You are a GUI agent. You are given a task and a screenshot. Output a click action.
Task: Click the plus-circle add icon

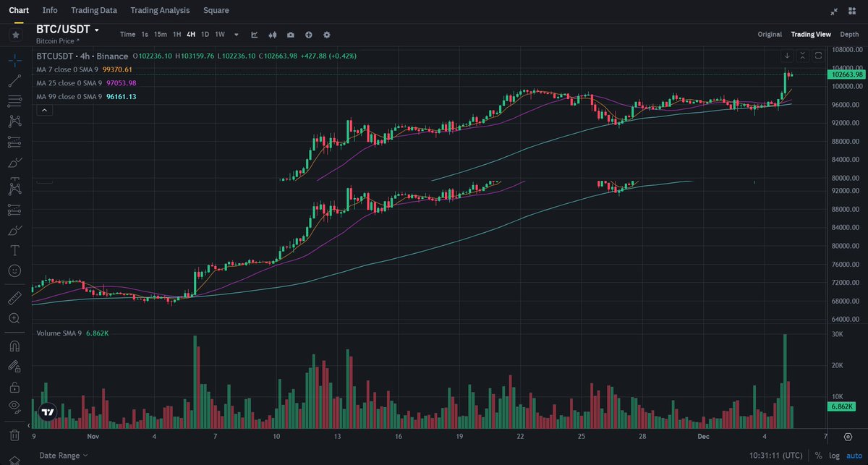pos(309,34)
